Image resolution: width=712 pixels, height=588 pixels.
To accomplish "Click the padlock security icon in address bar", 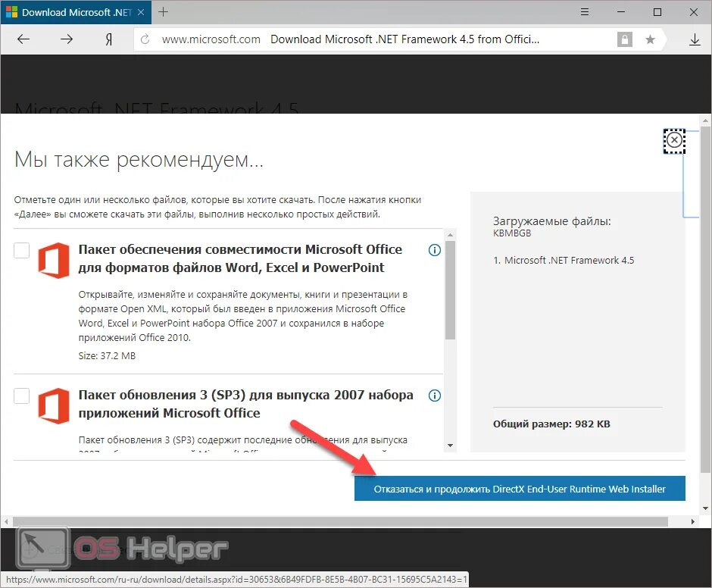I will [x=624, y=39].
